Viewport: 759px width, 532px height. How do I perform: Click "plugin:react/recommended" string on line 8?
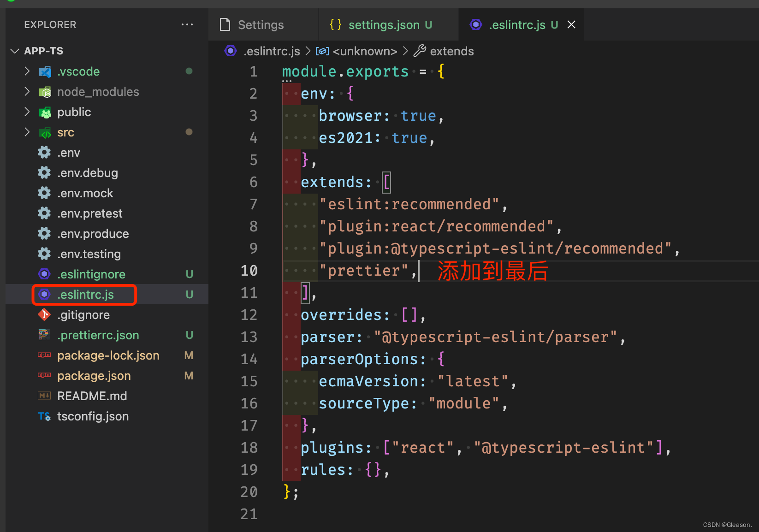point(436,226)
